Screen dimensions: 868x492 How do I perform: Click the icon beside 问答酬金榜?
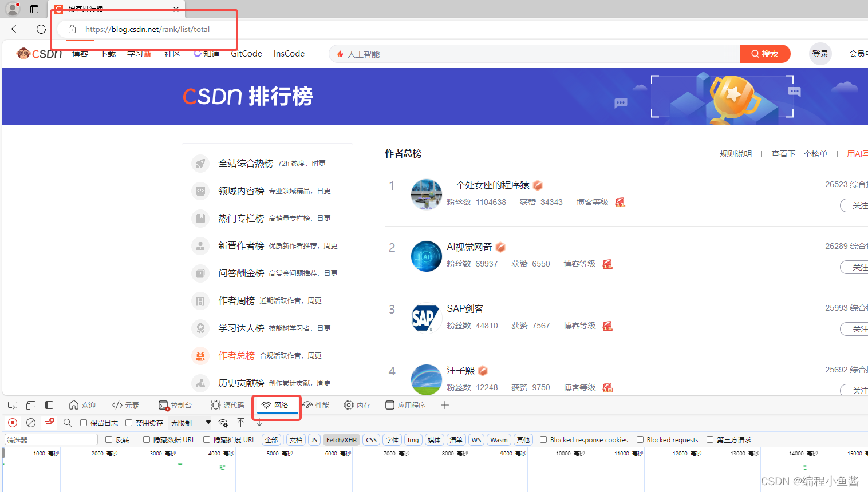pyautogui.click(x=200, y=273)
